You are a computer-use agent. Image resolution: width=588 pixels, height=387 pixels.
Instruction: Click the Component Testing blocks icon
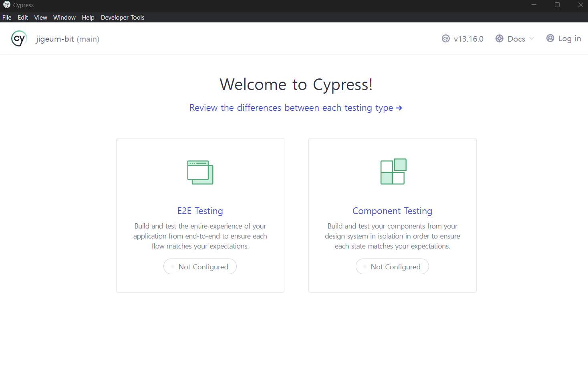393,171
